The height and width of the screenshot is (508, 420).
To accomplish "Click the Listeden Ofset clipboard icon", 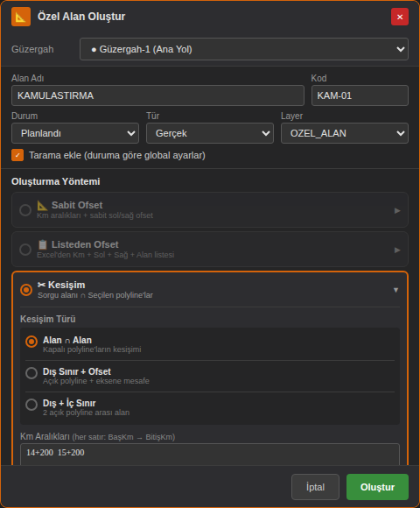I will pyautogui.click(x=42, y=244).
